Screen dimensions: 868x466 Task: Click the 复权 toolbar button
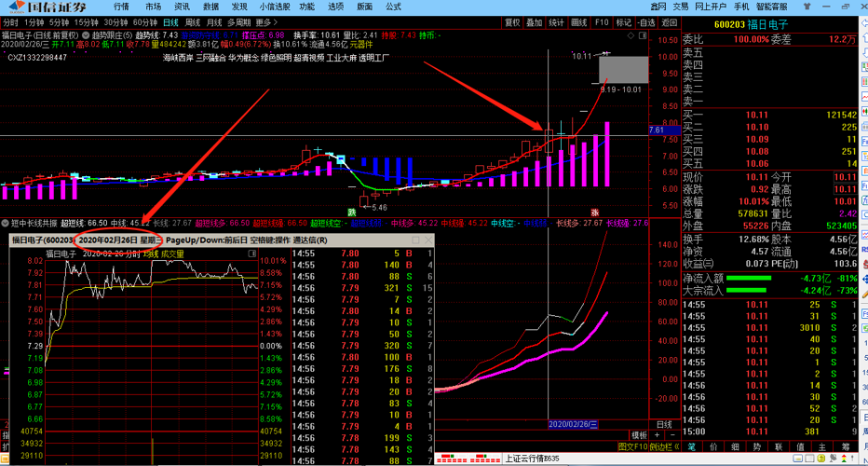pos(512,22)
